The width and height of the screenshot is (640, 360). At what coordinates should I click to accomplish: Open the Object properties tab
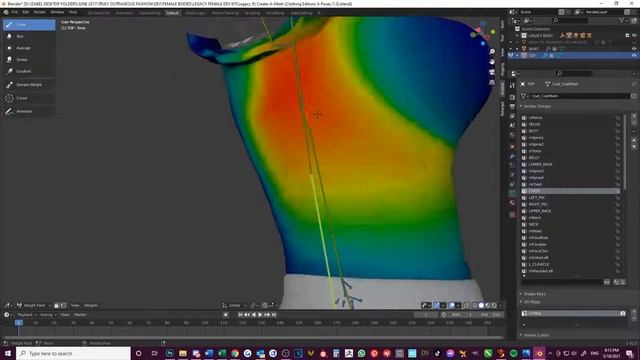coord(512,146)
